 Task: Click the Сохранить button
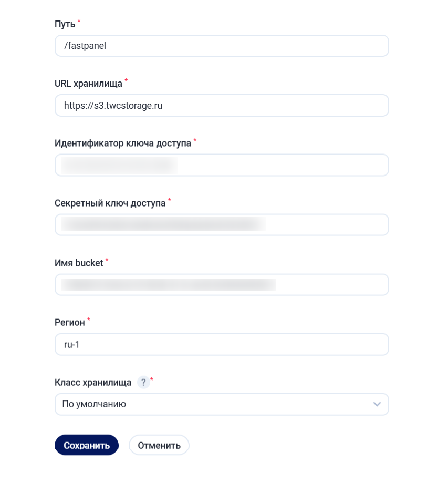(x=87, y=445)
